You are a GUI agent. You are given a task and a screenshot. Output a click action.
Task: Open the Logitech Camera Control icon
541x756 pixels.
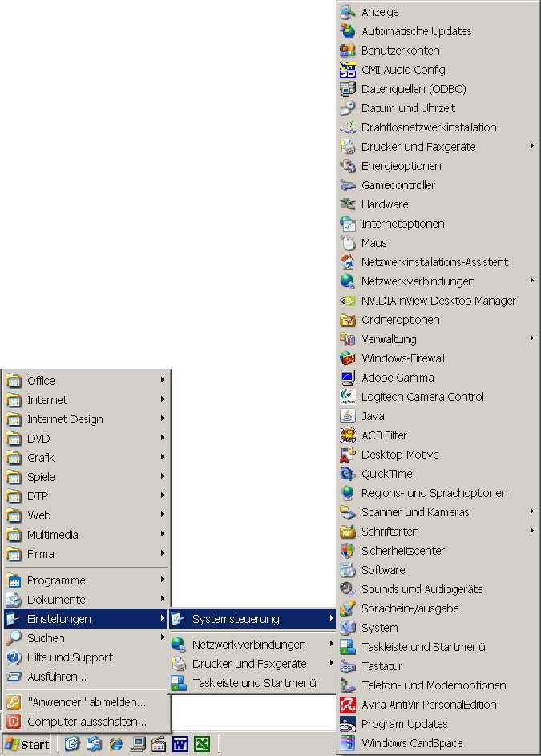pyautogui.click(x=348, y=397)
